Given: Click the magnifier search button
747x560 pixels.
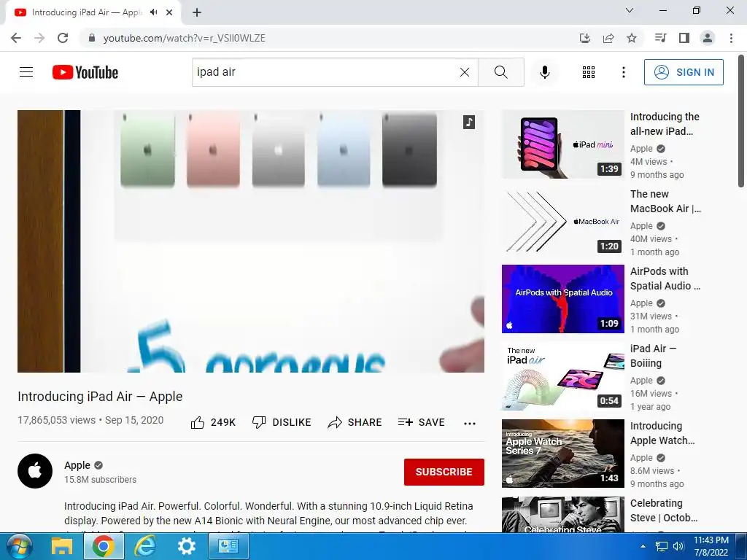Looking at the screenshot, I should (x=500, y=72).
